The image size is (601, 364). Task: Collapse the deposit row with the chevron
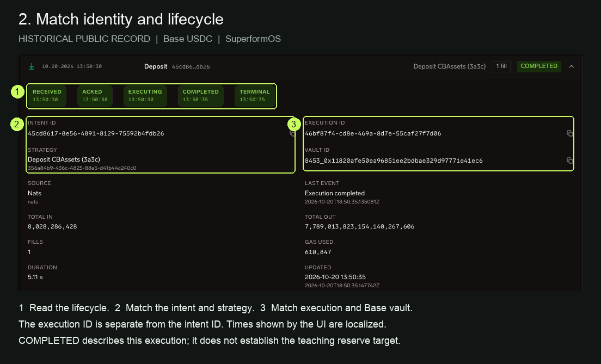(572, 66)
